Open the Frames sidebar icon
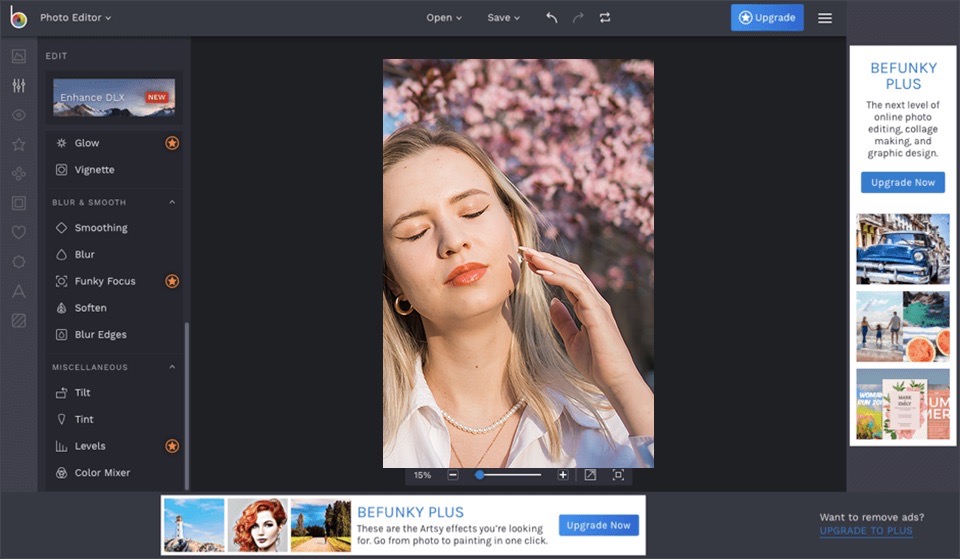 19,203
